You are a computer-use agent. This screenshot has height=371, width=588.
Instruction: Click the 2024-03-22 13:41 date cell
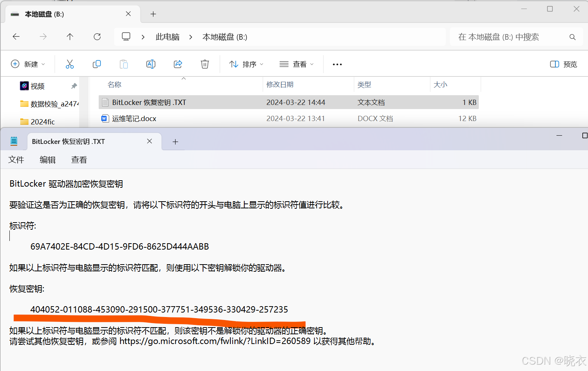[296, 118]
